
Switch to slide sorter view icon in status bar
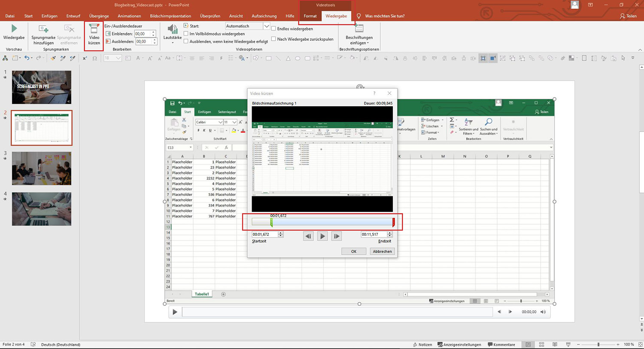(x=541, y=344)
